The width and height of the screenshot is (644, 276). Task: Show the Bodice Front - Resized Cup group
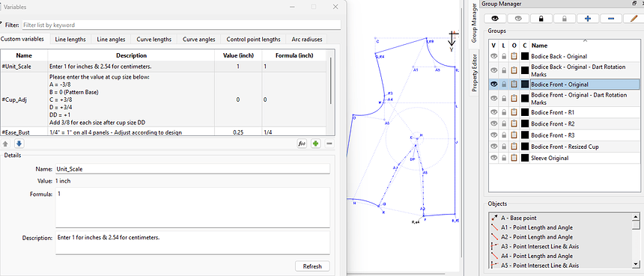[x=494, y=147]
